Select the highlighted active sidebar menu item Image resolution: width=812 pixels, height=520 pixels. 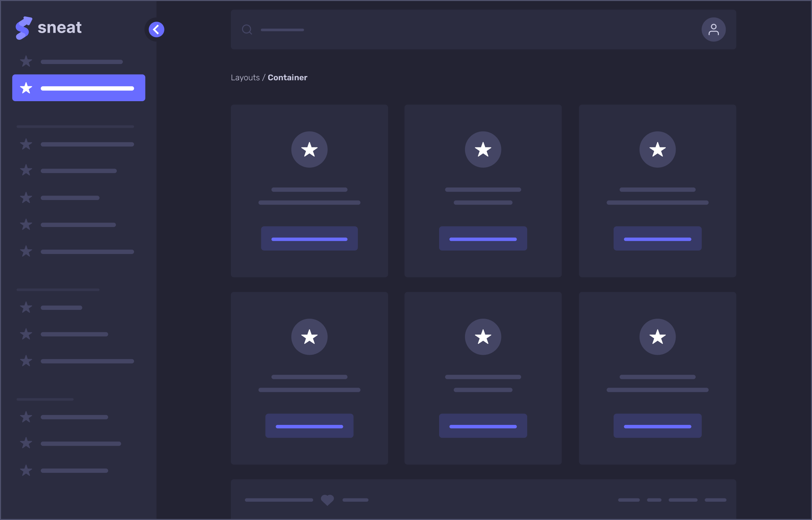coord(79,88)
